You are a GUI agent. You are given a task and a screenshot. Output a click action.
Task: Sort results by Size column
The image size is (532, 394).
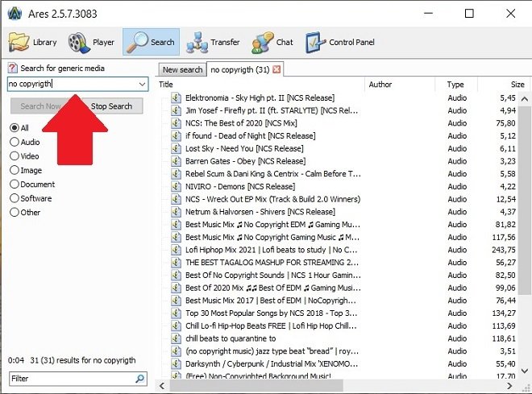click(x=503, y=85)
